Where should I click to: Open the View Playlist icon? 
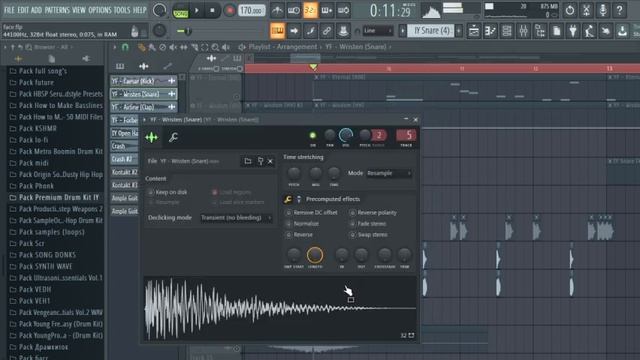point(473,31)
